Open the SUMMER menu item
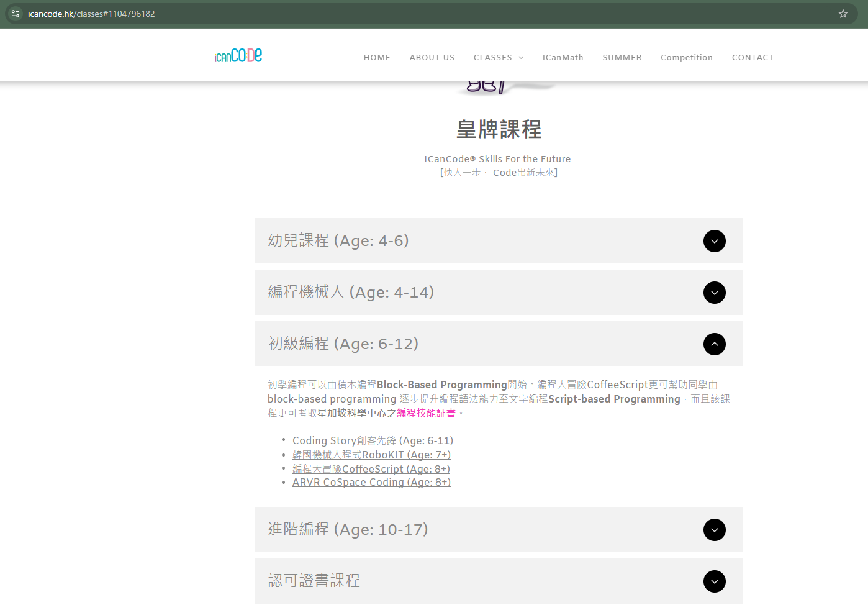Viewport: 868px width, 610px height. (x=622, y=58)
